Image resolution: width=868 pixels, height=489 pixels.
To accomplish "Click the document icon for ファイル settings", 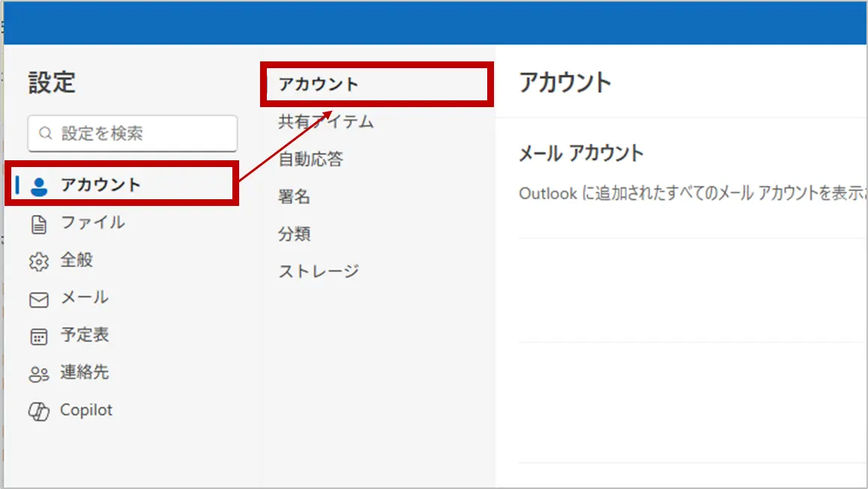I will (x=38, y=224).
